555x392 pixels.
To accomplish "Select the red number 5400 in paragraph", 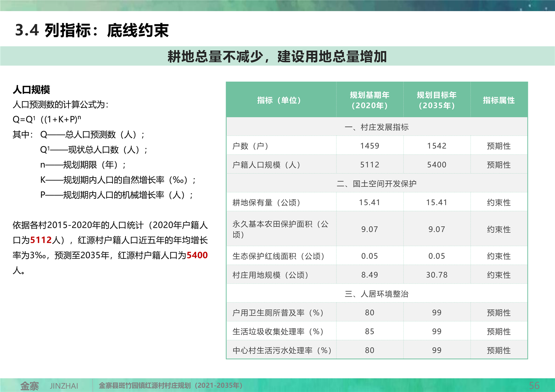I will tap(197, 255).
